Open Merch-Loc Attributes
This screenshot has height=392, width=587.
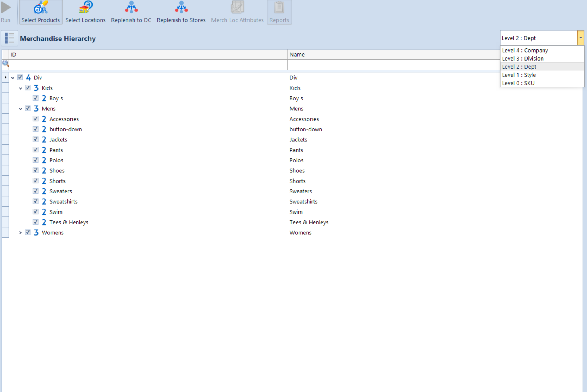[237, 12]
